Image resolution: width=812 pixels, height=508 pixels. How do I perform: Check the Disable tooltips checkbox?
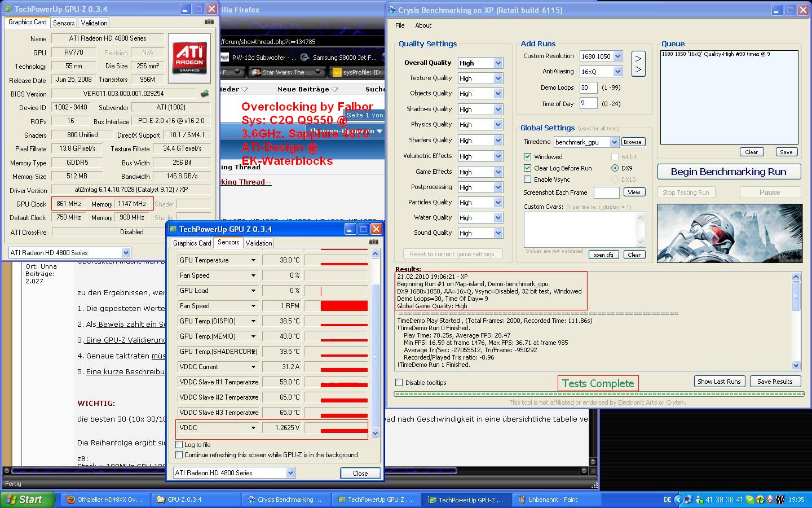click(399, 383)
